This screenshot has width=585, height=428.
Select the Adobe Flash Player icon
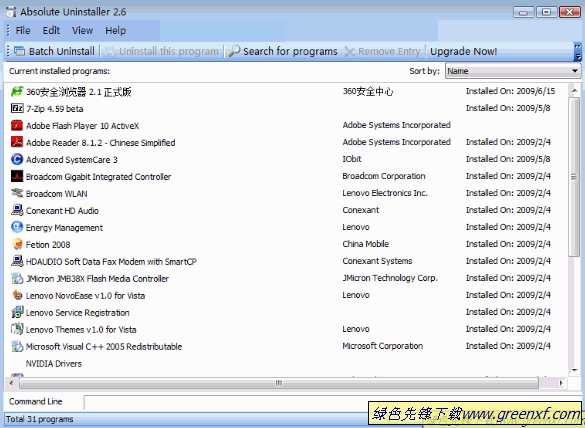pyautogui.click(x=17, y=125)
